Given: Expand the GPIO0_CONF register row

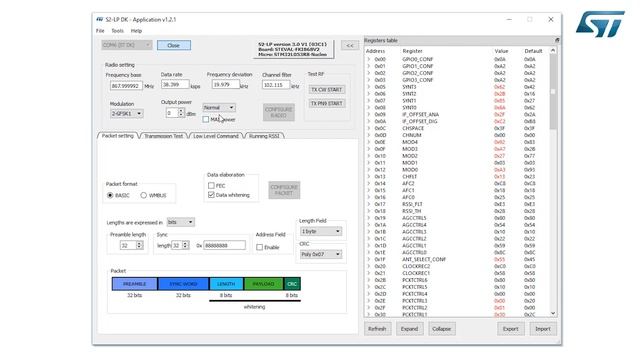Looking at the screenshot, I should click(368, 59).
